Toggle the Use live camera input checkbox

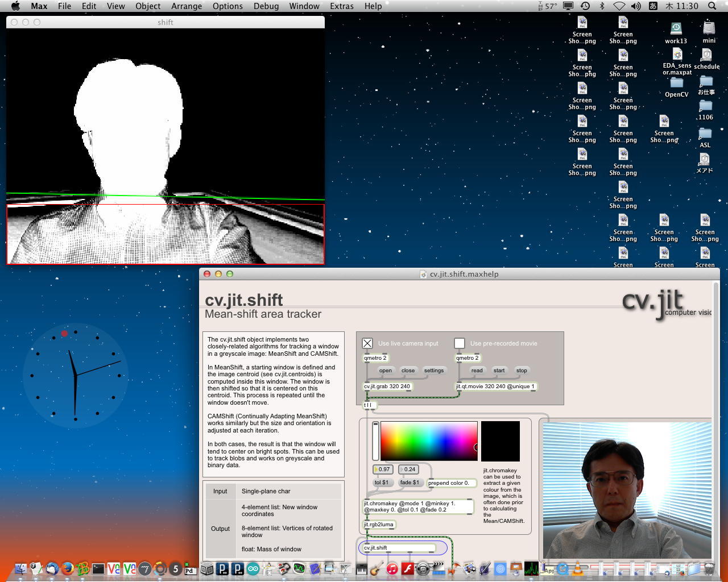[x=367, y=343]
